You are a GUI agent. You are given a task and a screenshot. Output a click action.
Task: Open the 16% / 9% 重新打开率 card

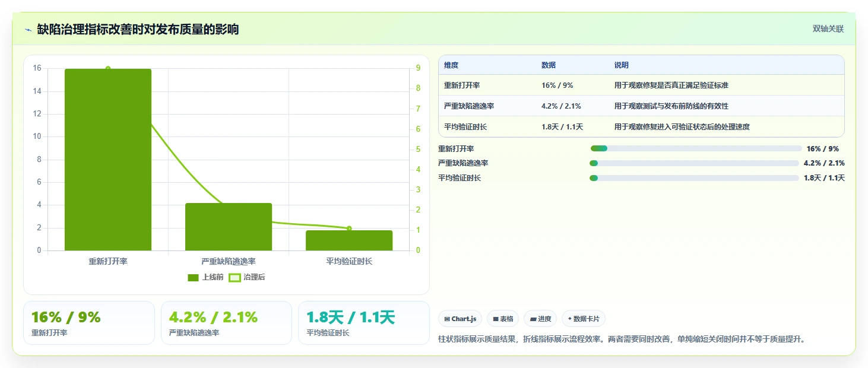89,323
